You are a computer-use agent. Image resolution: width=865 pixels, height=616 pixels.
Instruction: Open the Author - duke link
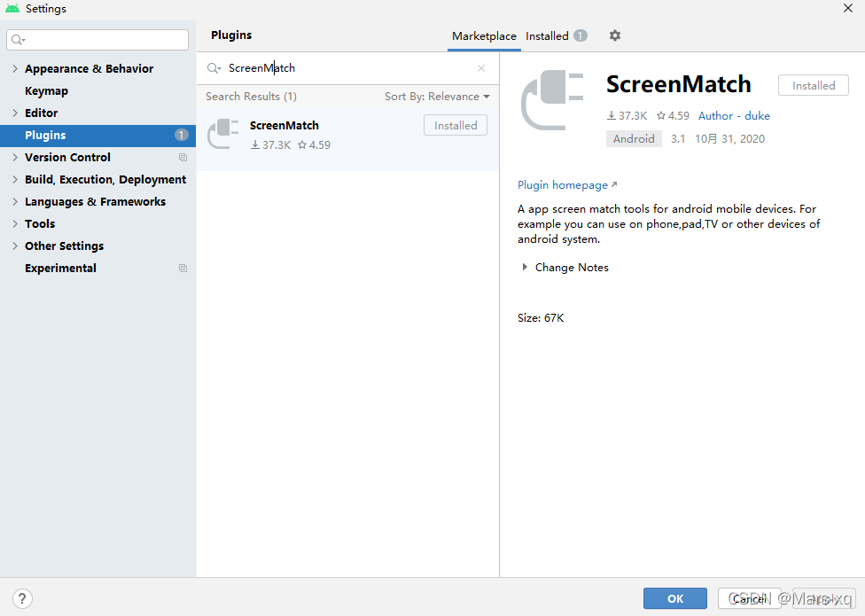pos(734,116)
